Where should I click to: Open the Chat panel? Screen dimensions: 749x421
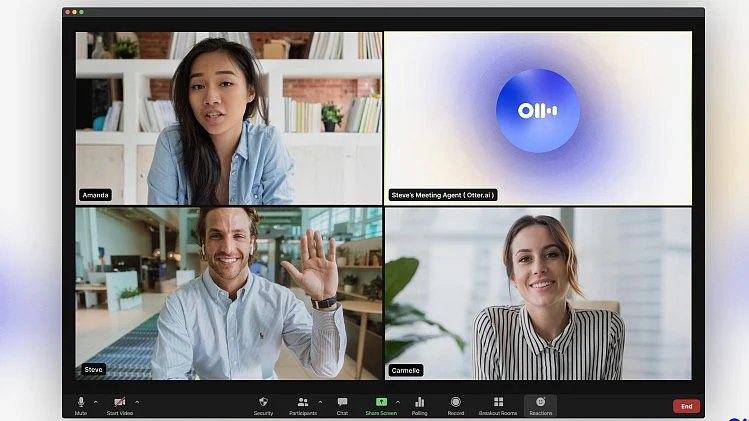pyautogui.click(x=342, y=406)
